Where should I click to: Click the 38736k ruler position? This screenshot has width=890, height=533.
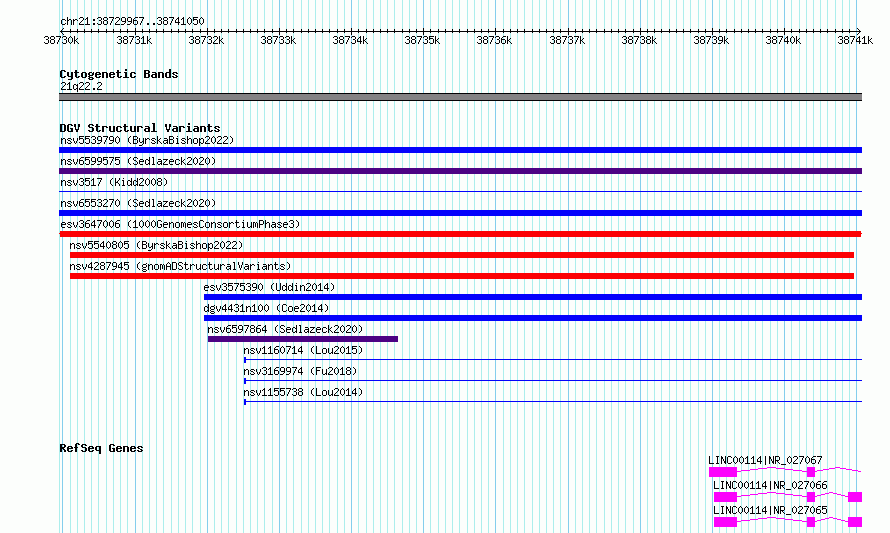tap(494, 40)
